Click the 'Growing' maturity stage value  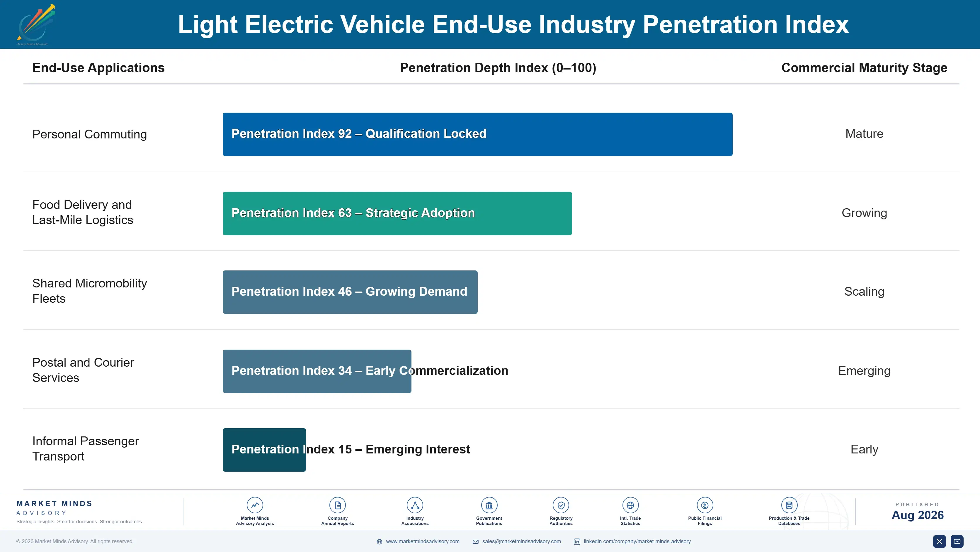click(x=864, y=213)
